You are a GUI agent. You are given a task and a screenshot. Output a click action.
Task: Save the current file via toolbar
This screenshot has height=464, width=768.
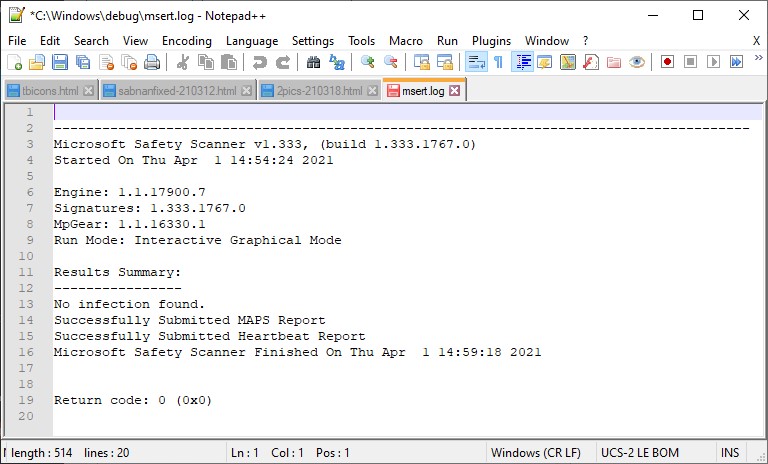click(x=60, y=62)
